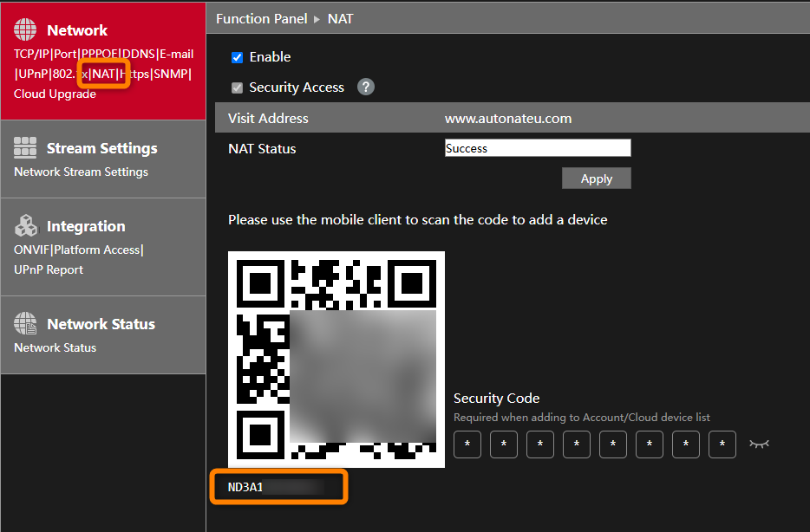Click the Security Code label
This screenshot has width=810, height=532.
(x=496, y=399)
